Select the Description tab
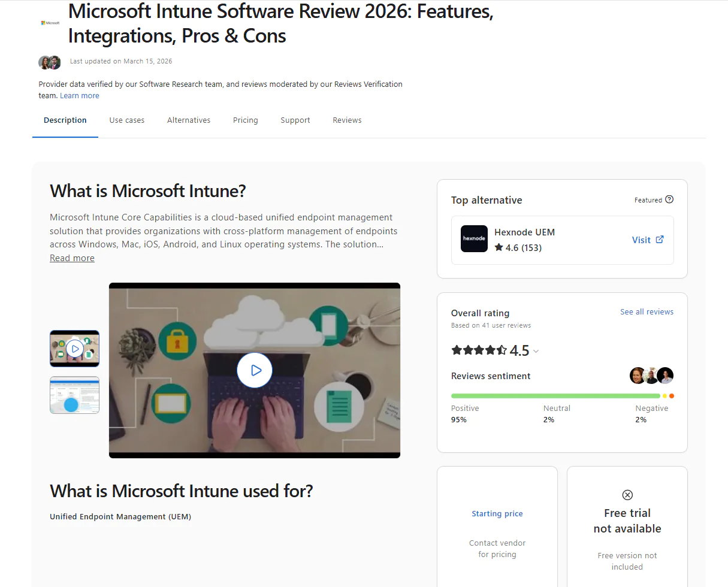 point(65,120)
